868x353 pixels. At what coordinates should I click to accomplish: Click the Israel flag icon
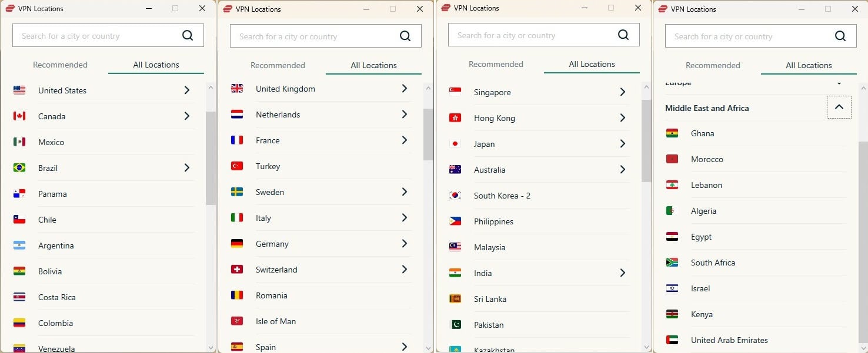(x=672, y=288)
